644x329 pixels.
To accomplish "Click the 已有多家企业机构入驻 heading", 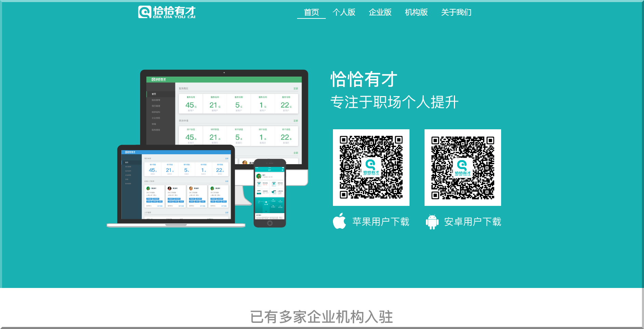I will point(322,317).
